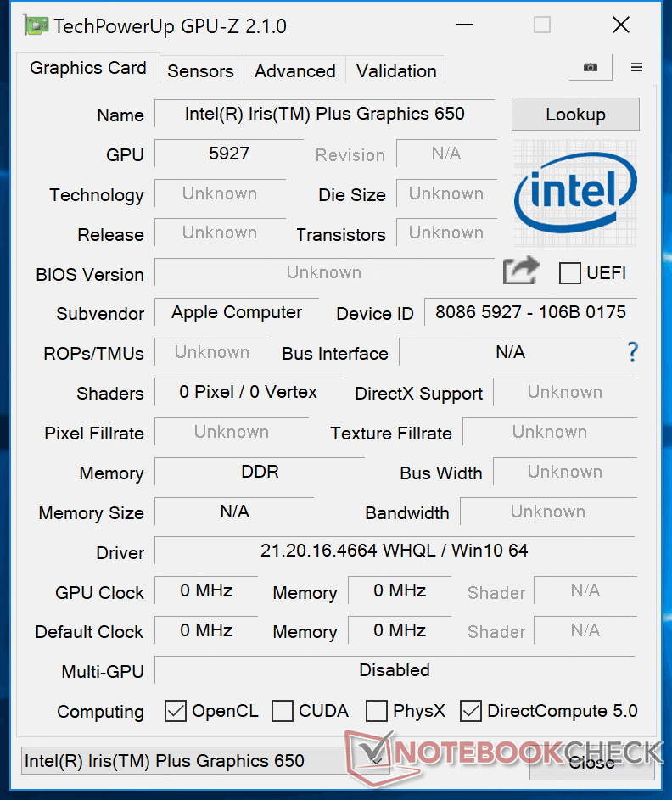
Task: Click the Name field showing Iris Plus
Action: click(324, 115)
